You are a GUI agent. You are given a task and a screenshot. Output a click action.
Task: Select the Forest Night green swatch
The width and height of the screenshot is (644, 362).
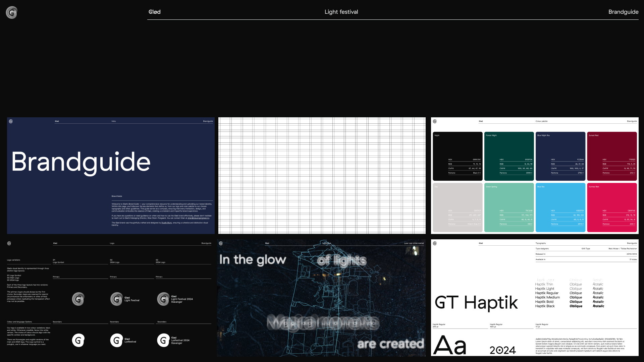pos(509,156)
